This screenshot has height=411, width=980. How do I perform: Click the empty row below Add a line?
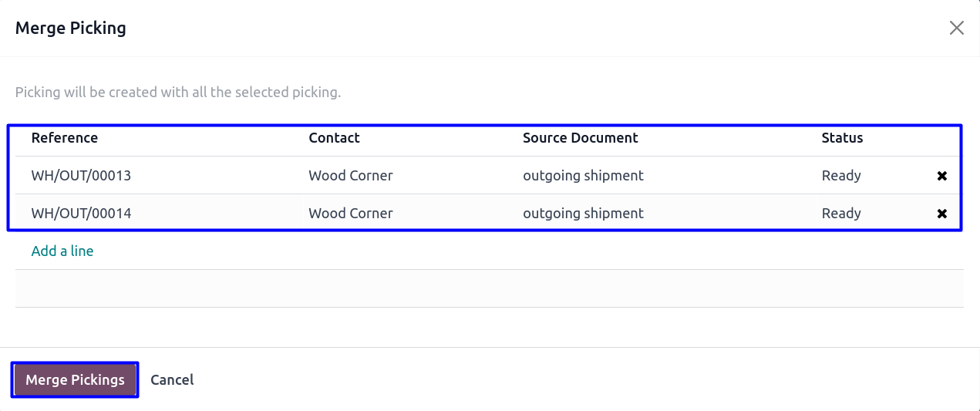(490, 288)
